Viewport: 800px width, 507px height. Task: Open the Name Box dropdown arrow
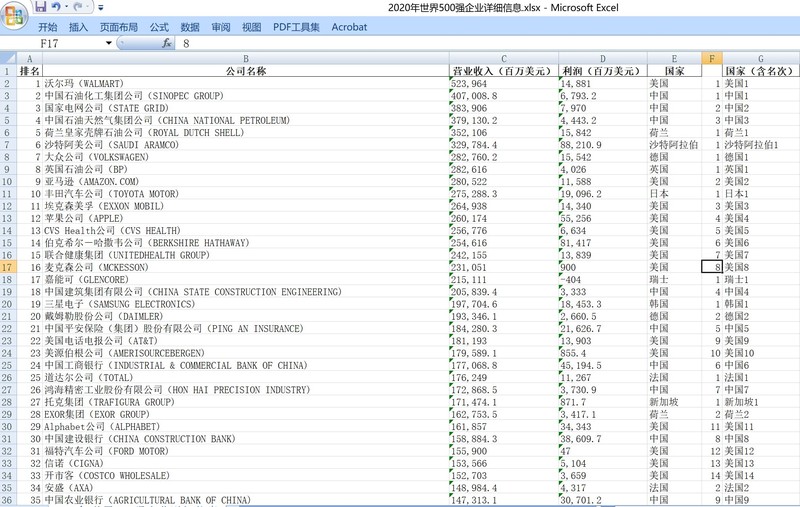(109, 43)
